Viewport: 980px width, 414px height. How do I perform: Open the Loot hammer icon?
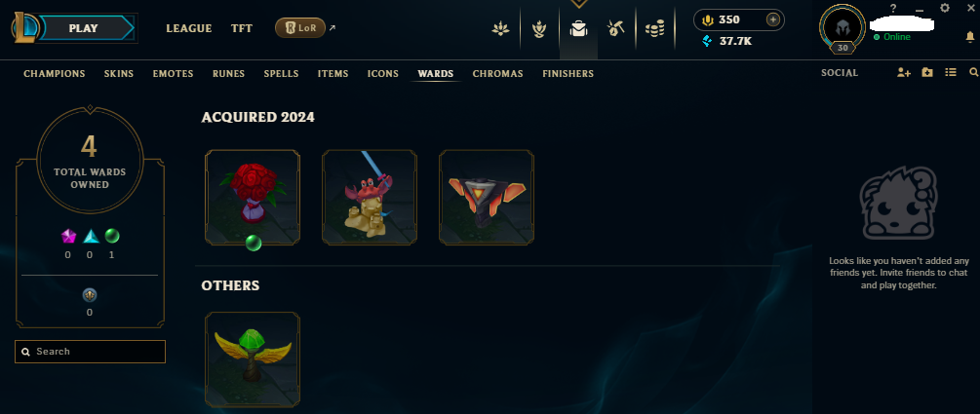(x=615, y=28)
